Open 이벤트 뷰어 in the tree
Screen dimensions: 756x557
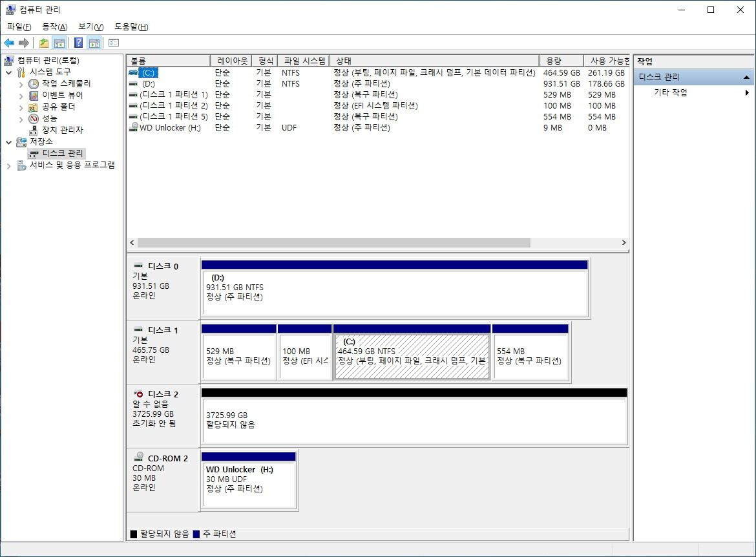tap(62, 95)
